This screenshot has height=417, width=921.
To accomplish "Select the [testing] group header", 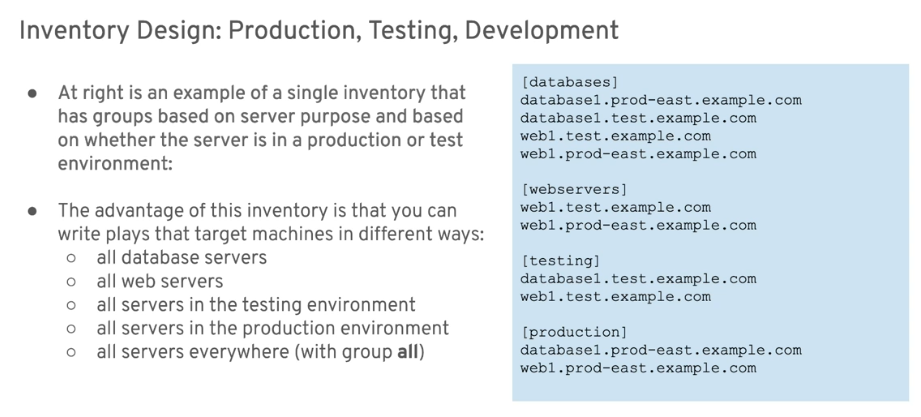I will [560, 261].
